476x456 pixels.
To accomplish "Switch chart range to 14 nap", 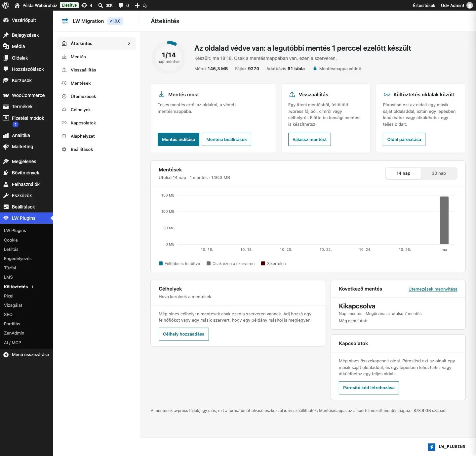I will click(403, 173).
